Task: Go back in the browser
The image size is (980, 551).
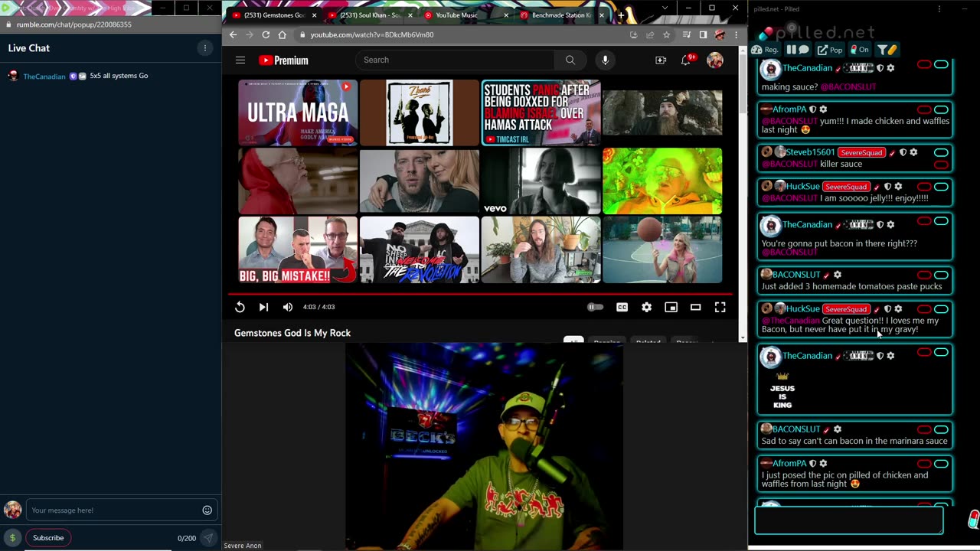Action: coord(233,34)
